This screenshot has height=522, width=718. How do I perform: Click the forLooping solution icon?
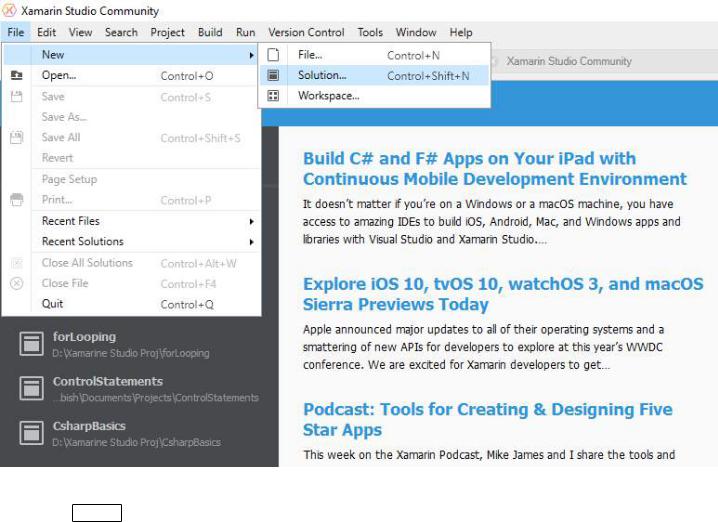32,344
